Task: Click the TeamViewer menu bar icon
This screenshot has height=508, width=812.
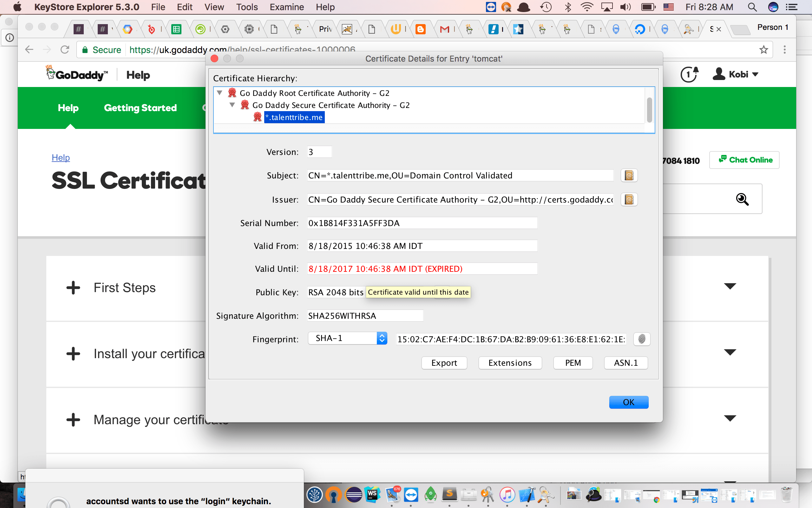Action: pos(491,7)
